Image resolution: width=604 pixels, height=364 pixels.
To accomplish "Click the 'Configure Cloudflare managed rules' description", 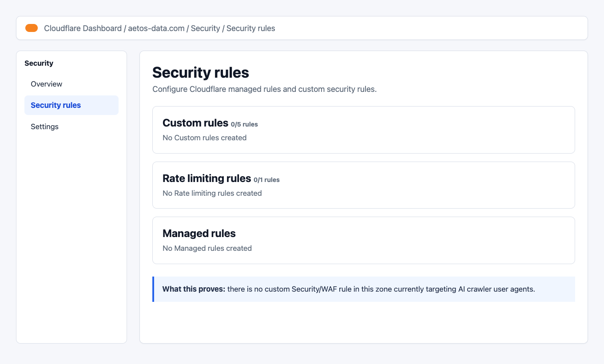I will 264,89.
